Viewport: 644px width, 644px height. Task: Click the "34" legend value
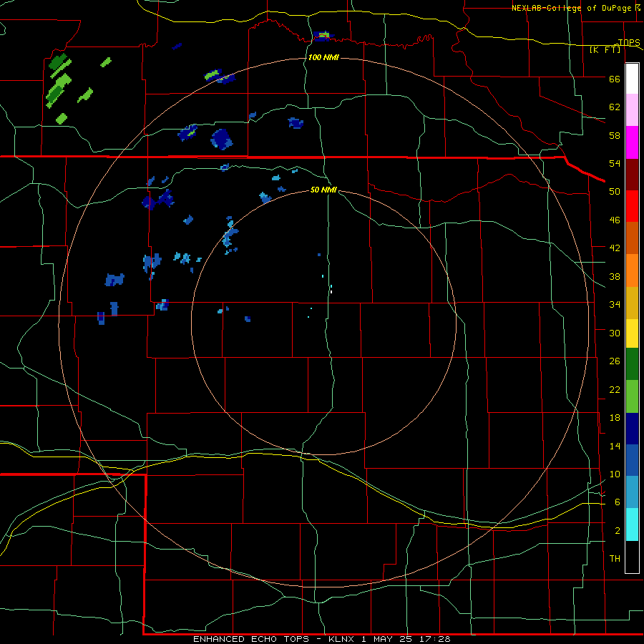(615, 304)
